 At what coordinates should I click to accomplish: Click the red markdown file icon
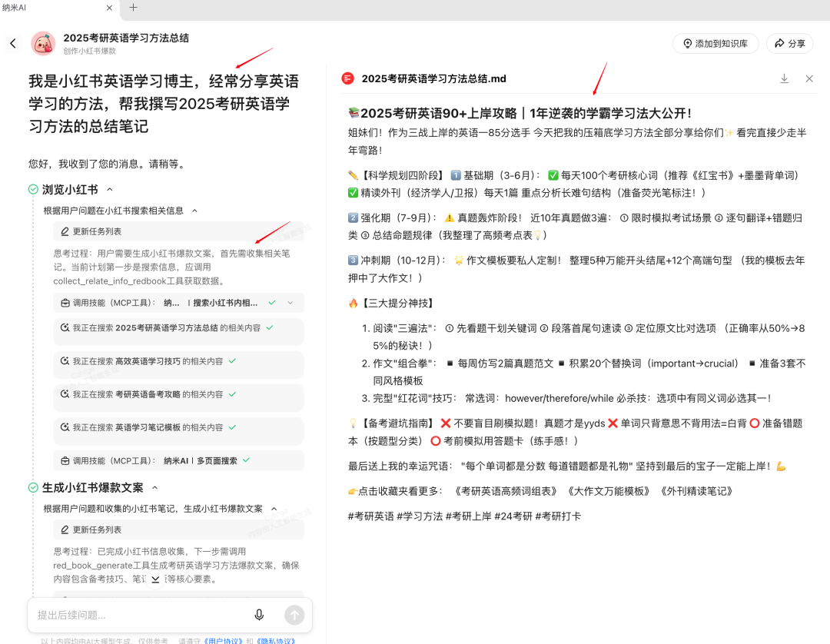point(348,78)
